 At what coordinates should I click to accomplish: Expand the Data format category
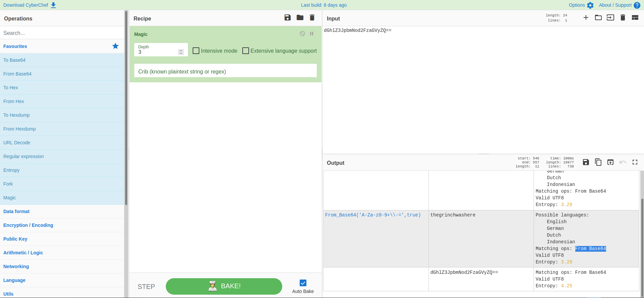(16, 211)
